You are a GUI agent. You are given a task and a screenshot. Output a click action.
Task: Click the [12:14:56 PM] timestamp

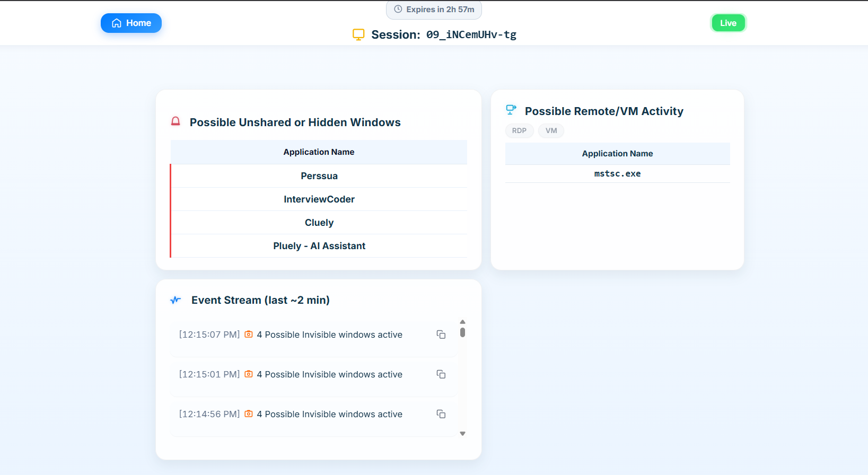[209, 414]
